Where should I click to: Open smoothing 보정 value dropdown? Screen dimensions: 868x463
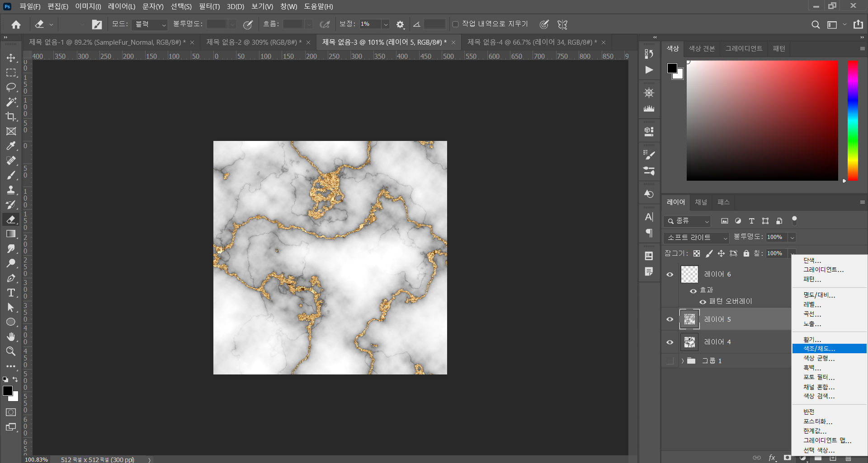point(386,24)
